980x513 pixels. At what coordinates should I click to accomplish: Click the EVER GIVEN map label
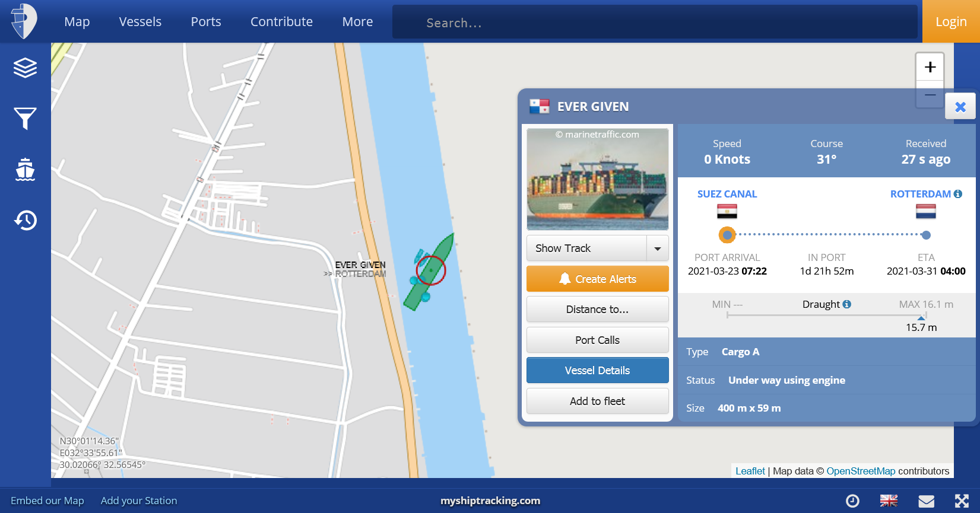click(360, 265)
